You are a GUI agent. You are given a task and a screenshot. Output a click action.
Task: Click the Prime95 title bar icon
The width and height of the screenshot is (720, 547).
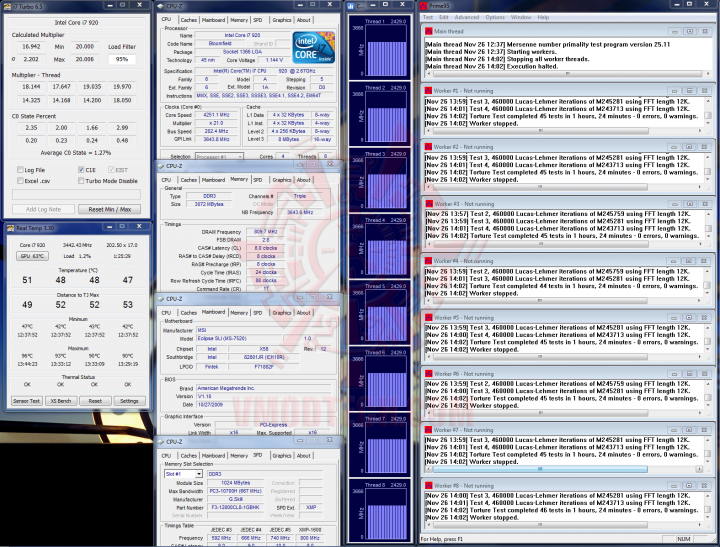coord(423,6)
